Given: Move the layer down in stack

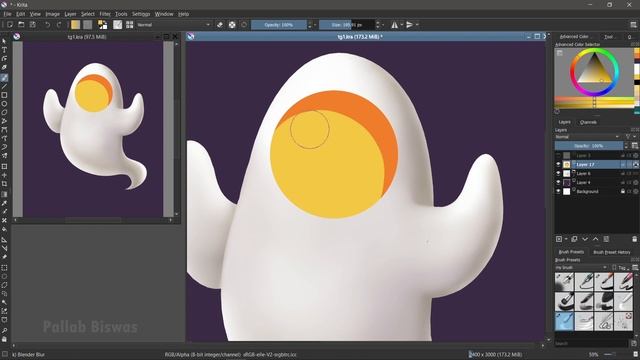Looking at the screenshot, I should pos(585,239).
